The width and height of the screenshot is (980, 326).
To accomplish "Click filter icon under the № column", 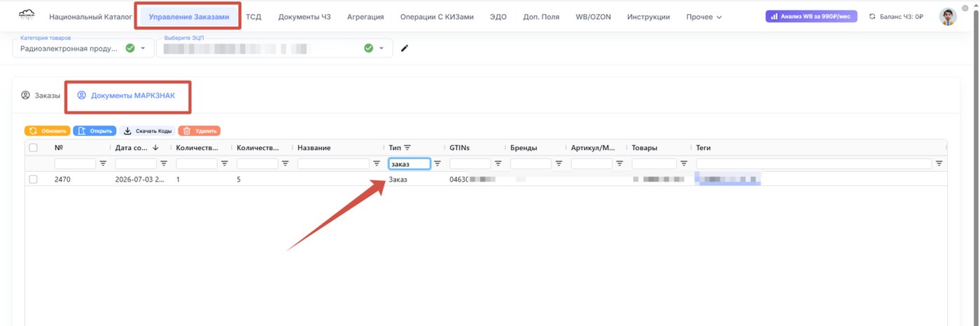I will (x=103, y=163).
